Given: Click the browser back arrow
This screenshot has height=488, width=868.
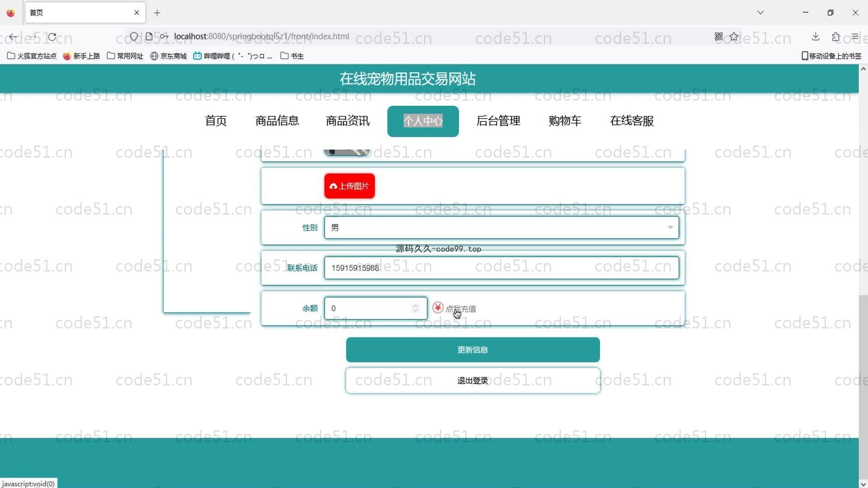Looking at the screenshot, I should pos(13,37).
